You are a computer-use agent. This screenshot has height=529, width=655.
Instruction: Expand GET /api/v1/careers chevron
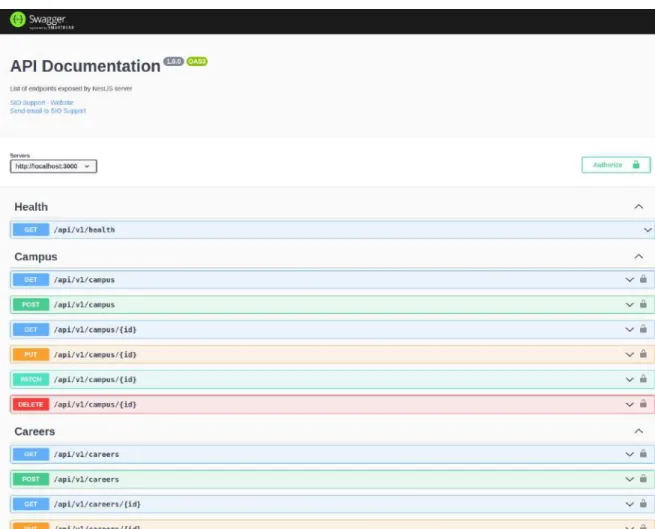tap(630, 454)
